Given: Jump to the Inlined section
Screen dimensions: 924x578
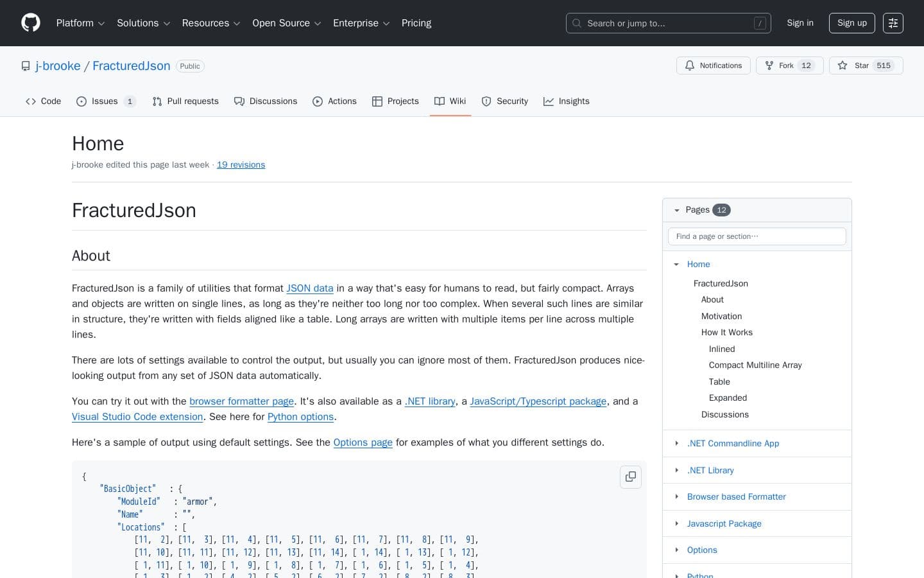Looking at the screenshot, I should pyautogui.click(x=722, y=349).
